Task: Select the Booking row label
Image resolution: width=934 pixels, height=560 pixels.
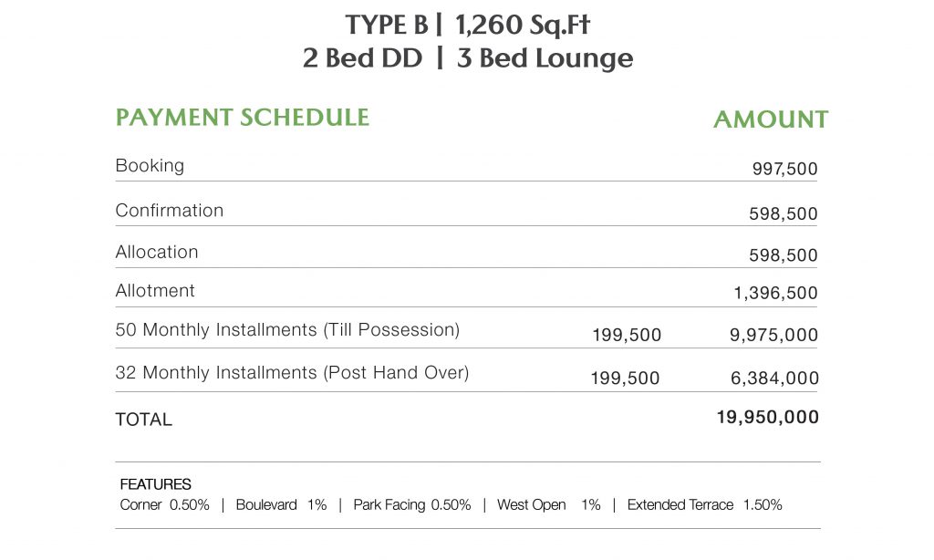Action: point(150,166)
